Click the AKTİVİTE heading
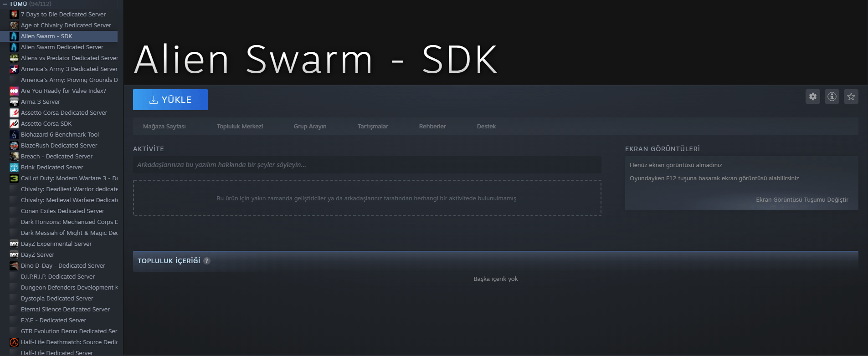 [149, 149]
